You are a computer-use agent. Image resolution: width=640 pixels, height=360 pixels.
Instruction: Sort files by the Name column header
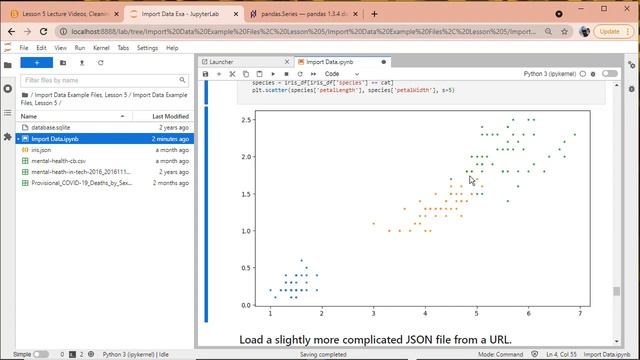click(x=74, y=116)
